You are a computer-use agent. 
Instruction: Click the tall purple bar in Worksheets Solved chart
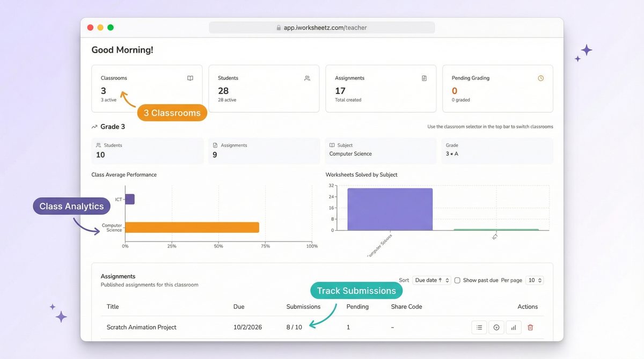(x=390, y=209)
